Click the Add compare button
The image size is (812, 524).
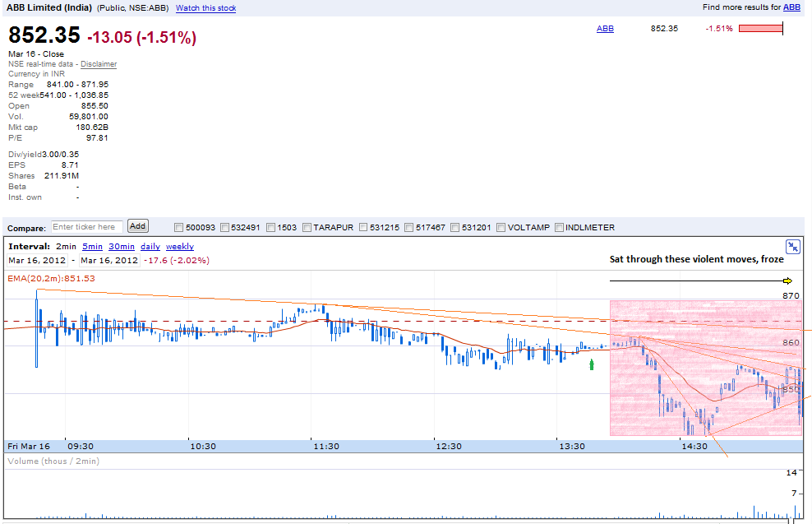(x=138, y=226)
